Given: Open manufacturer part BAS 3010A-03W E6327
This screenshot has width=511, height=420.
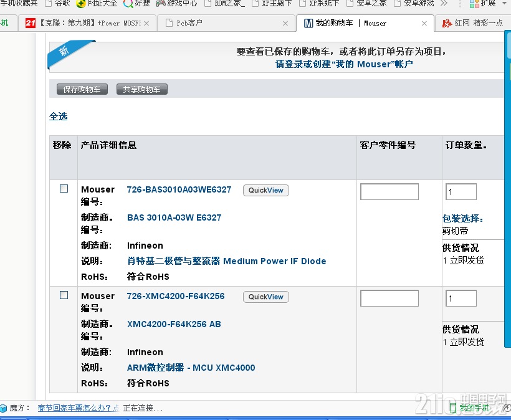Looking at the screenshot, I should point(174,217).
